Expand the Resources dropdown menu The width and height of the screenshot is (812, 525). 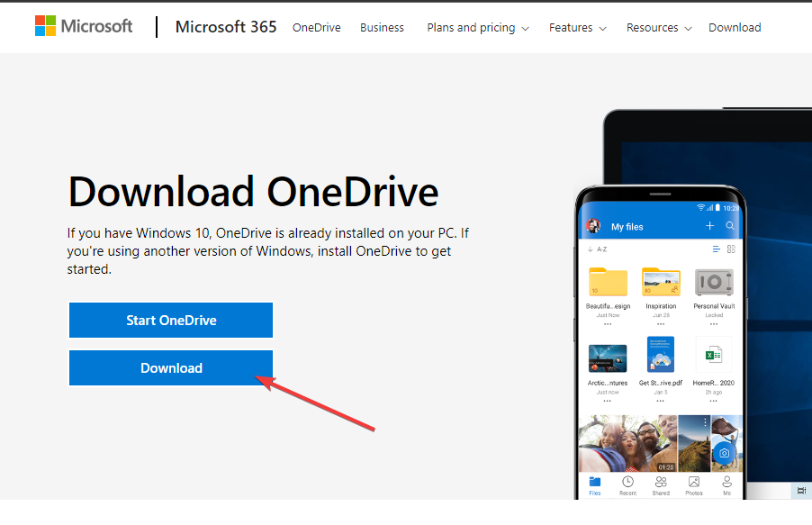pyautogui.click(x=659, y=28)
